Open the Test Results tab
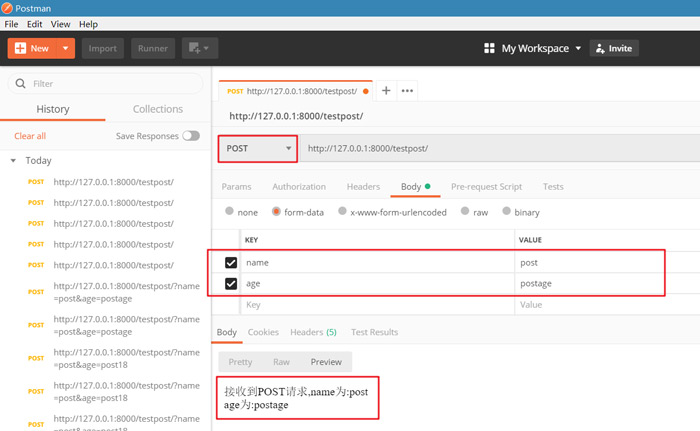Image resolution: width=700 pixels, height=431 pixels. tap(374, 332)
